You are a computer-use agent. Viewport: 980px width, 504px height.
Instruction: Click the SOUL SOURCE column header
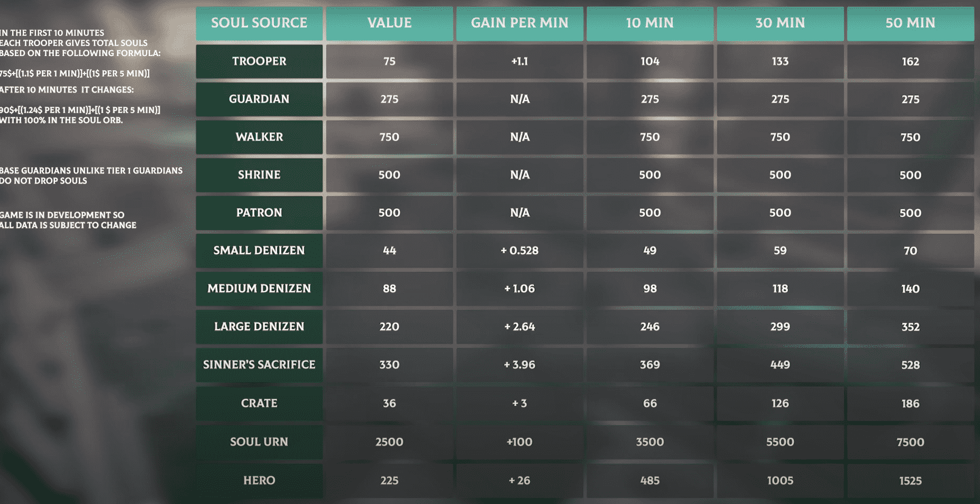pos(259,23)
